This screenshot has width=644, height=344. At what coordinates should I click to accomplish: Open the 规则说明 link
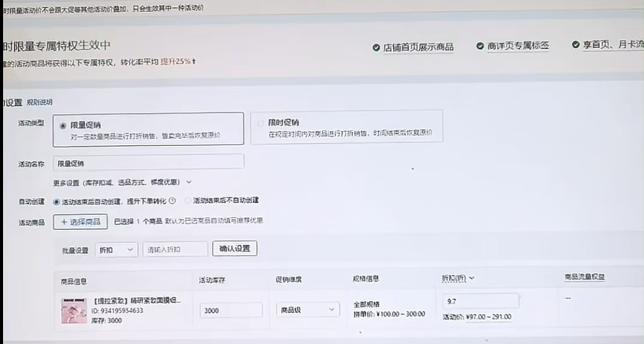click(40, 102)
